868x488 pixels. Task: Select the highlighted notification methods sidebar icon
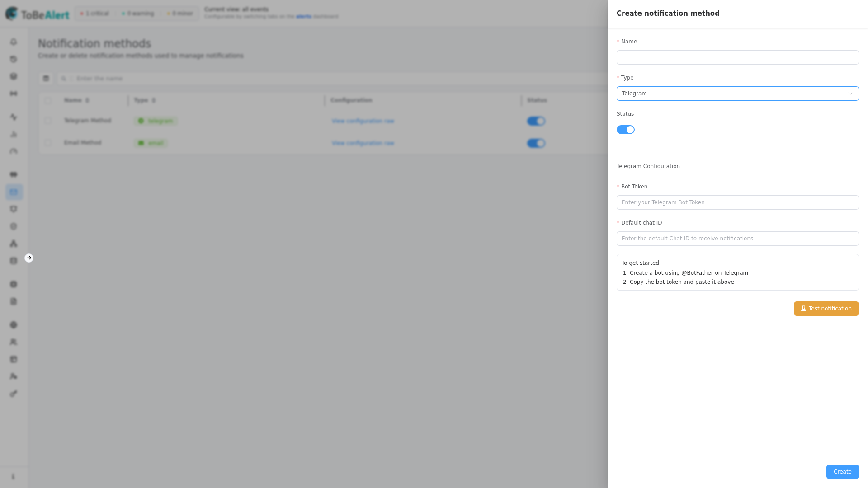click(x=14, y=192)
